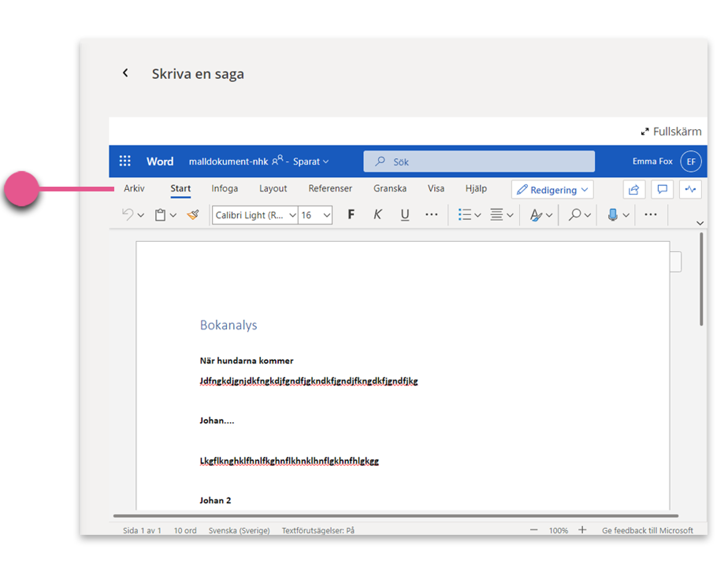The image size is (728, 564).
Task: Click the paragraph alignment icon
Action: 496,215
